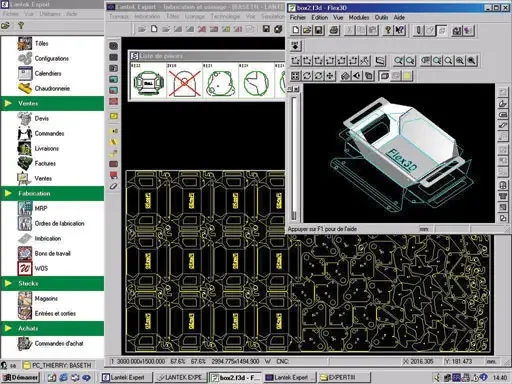This screenshot has height=384, width=512.
Task: Collapse the Ventes section arrow
Action: (8, 103)
